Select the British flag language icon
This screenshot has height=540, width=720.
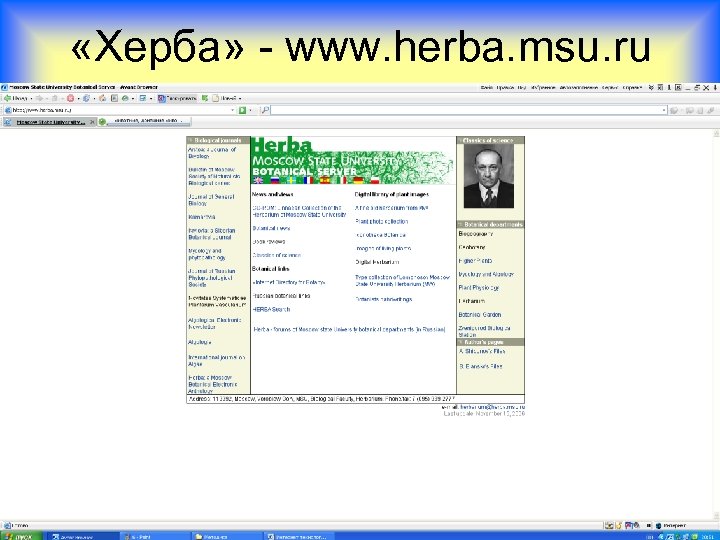click(258, 180)
